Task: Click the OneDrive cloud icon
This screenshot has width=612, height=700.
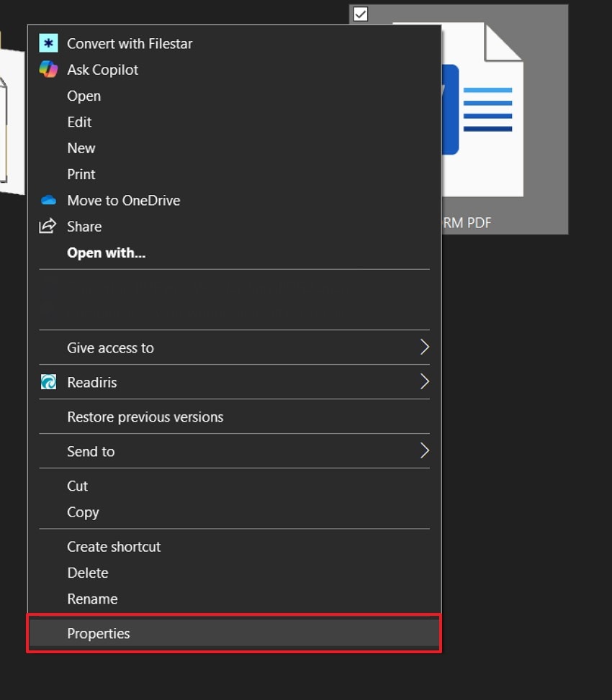Action: point(46,200)
